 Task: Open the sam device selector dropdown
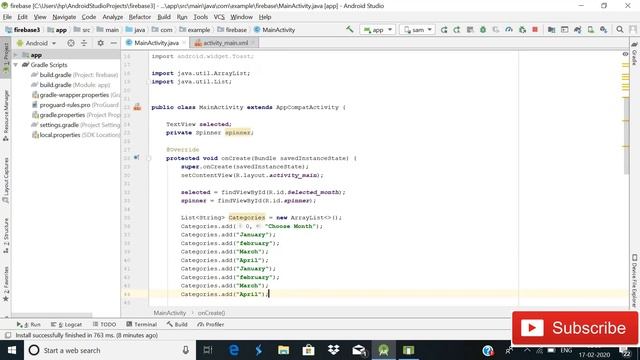point(417,30)
